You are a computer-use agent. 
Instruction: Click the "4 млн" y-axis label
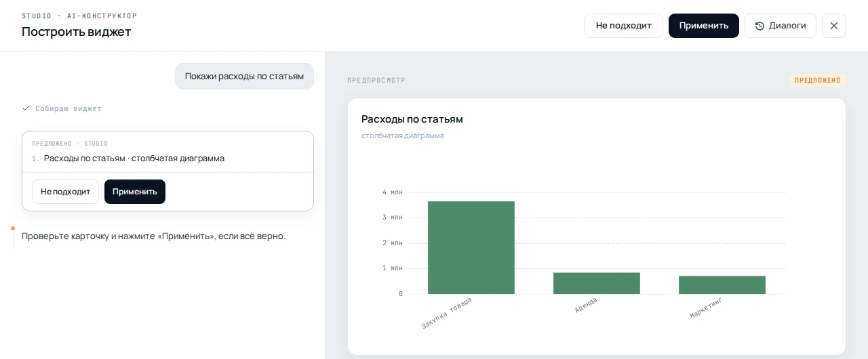(x=393, y=192)
